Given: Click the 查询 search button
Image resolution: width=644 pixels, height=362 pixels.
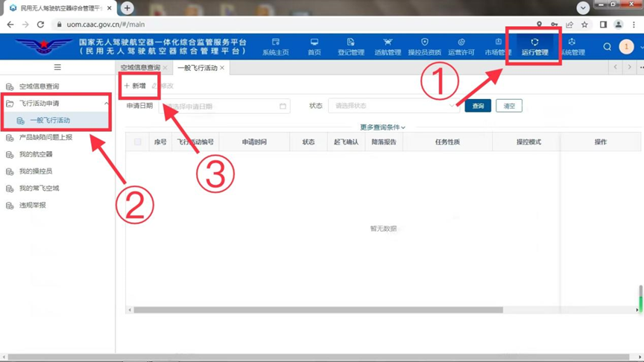Looking at the screenshot, I should click(478, 106).
